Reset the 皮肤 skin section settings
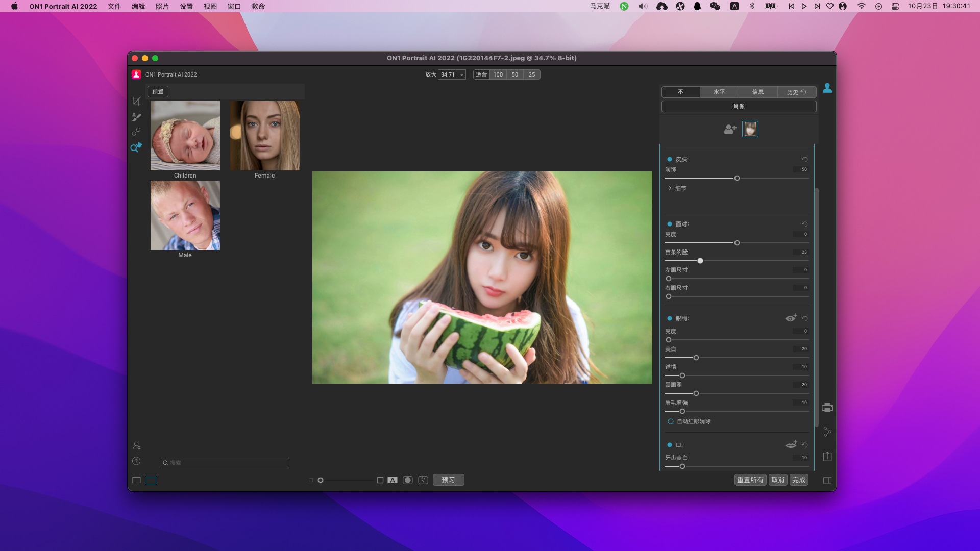The height and width of the screenshot is (551, 980). tap(804, 159)
